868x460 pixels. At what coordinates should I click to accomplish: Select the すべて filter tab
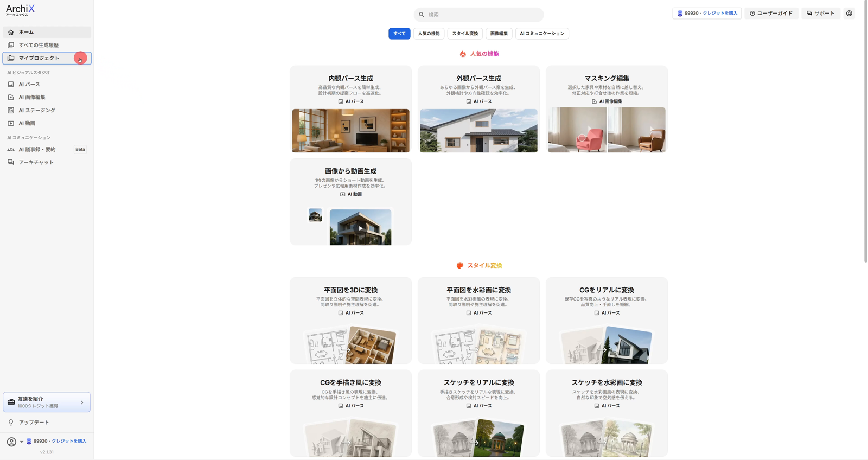399,34
